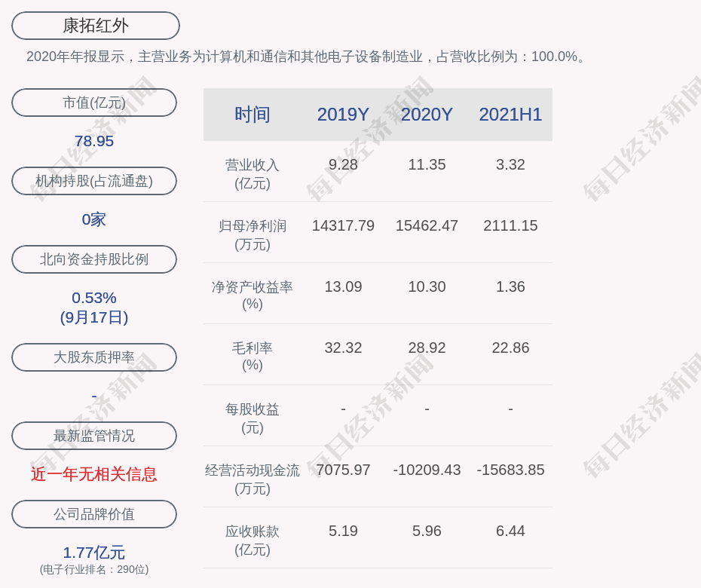Click the 公司品牌价值 pill
This screenshot has height=588, width=701.
tap(94, 514)
